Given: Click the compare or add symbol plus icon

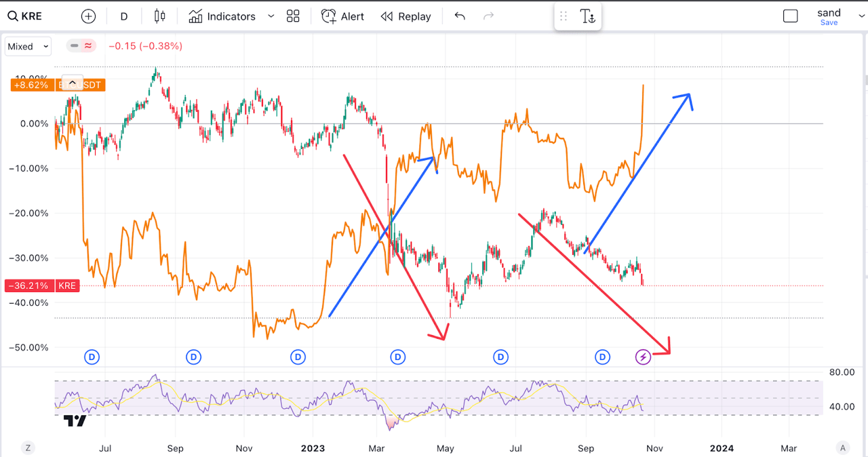Looking at the screenshot, I should click(x=88, y=16).
